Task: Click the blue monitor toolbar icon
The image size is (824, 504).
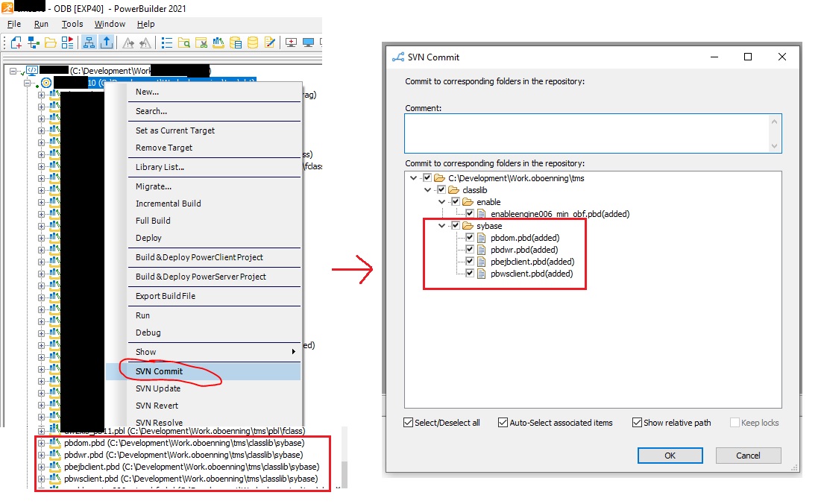Action: pos(307,42)
